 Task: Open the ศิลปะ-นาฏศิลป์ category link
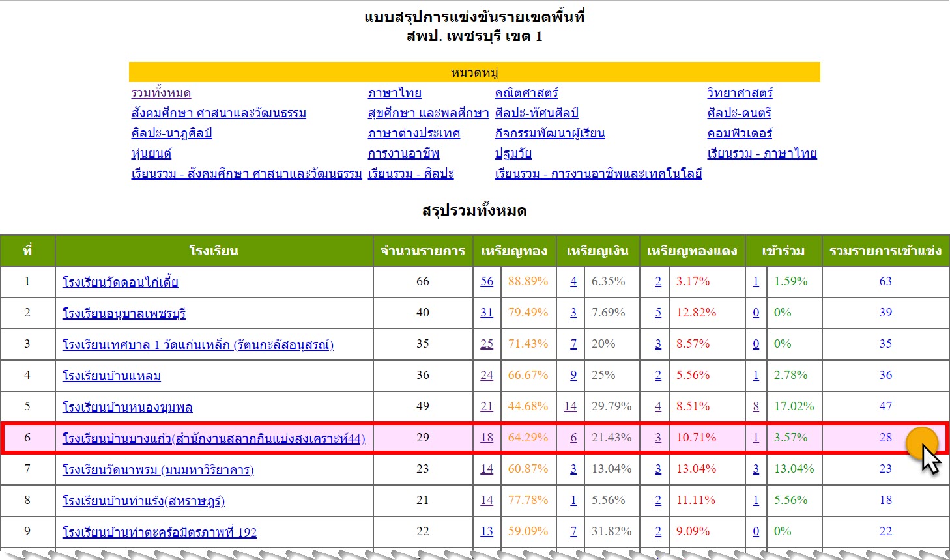[x=171, y=133]
